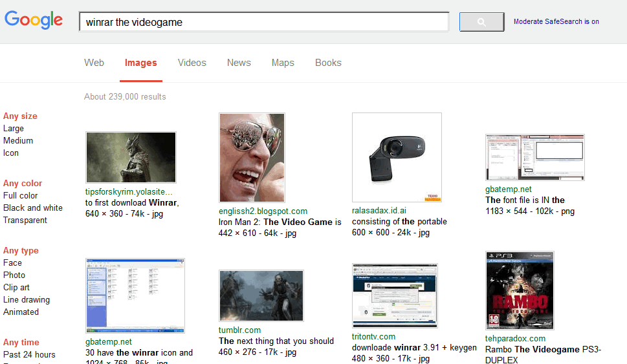The height and width of the screenshot is (364, 627).
Task: Click '600 × 600 - 24k - jpg' text
Action: 391,233
